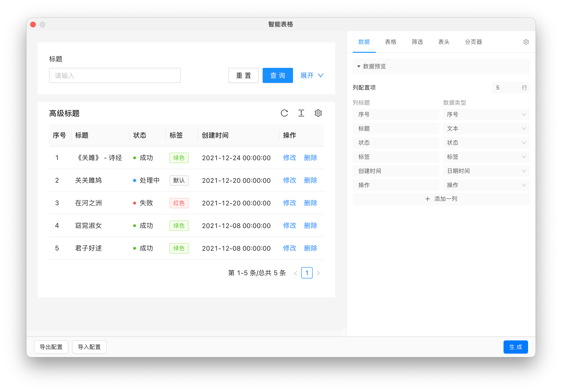Click the blue 查询 button
562x392 pixels.
(x=277, y=75)
